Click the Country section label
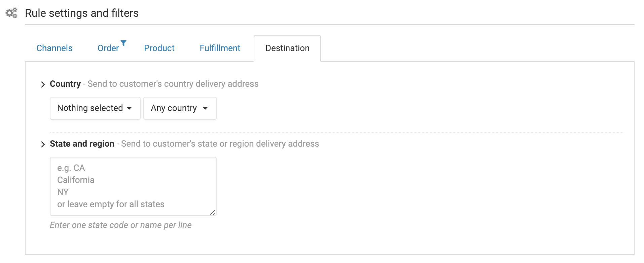Screen dimensions: 644x263 pos(65,84)
